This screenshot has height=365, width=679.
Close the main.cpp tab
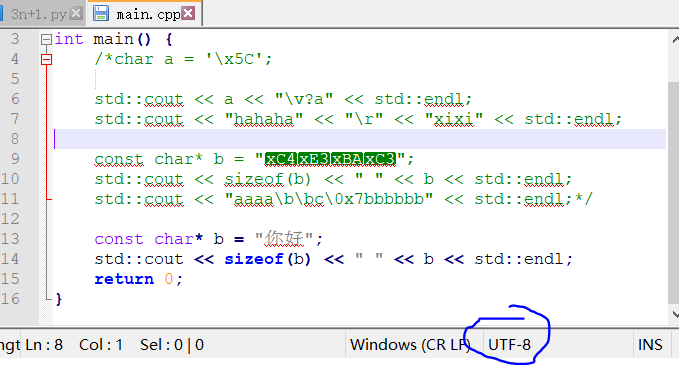188,13
